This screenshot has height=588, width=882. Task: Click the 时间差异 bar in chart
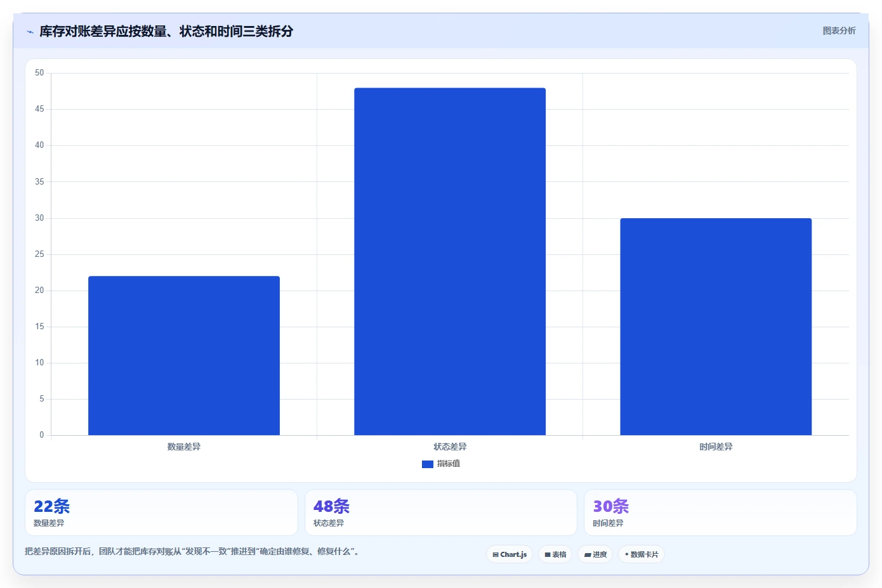(716, 327)
